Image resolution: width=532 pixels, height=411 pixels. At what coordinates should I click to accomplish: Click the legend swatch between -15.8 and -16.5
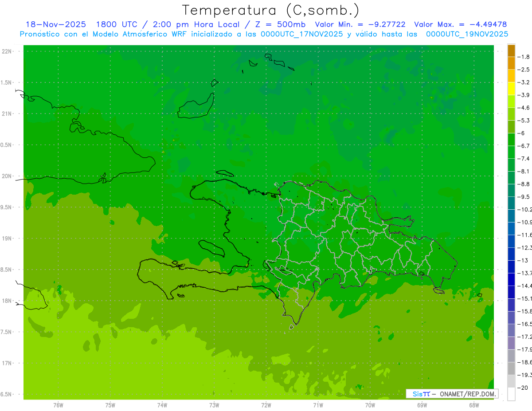click(x=511, y=317)
